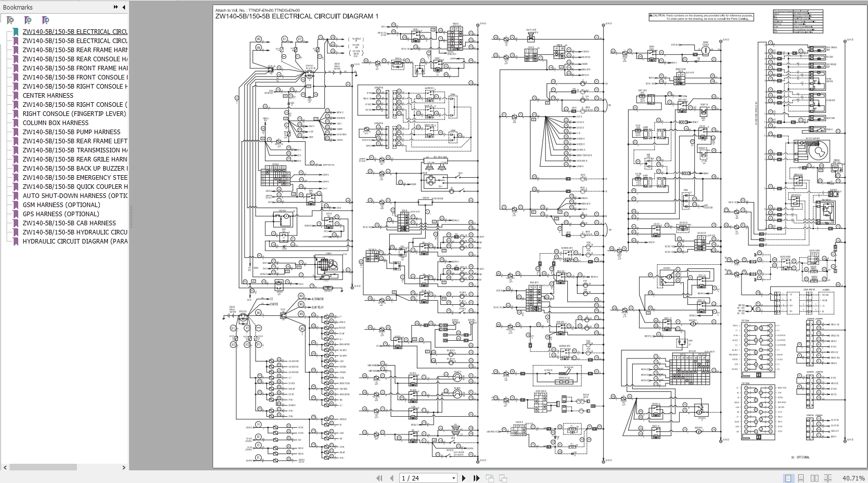This screenshot has width=868, height=483.
Task: Click the delete bookmark icon
Action: [x=10, y=20]
